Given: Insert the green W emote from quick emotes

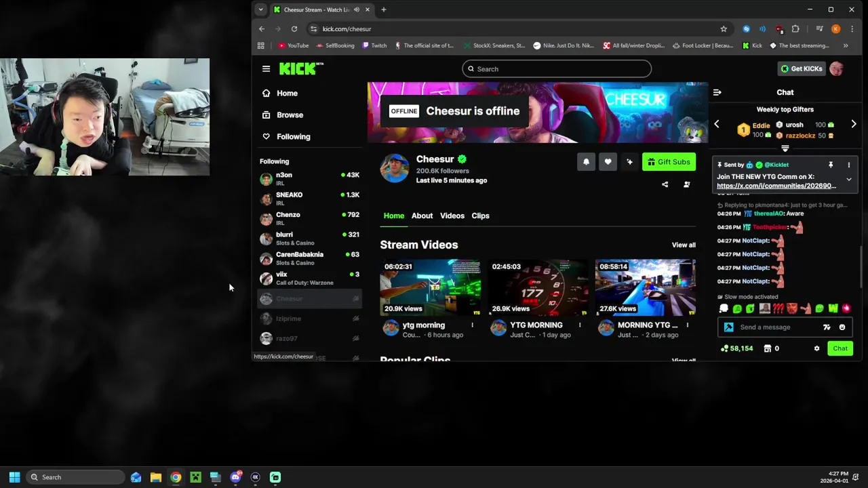Looking at the screenshot, I should [x=833, y=308].
